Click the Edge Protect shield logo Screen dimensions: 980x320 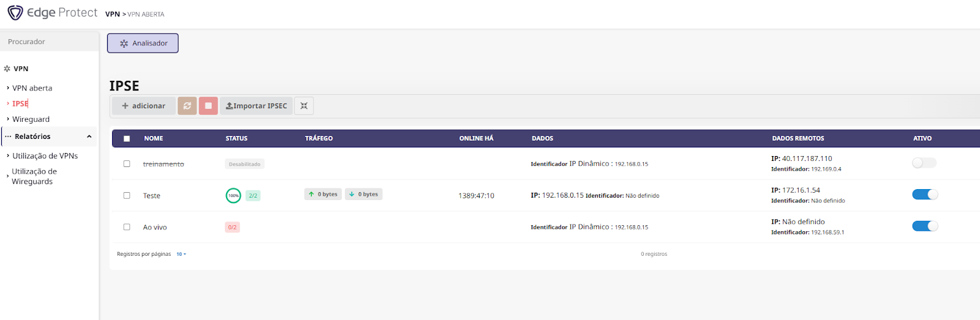coord(15,13)
